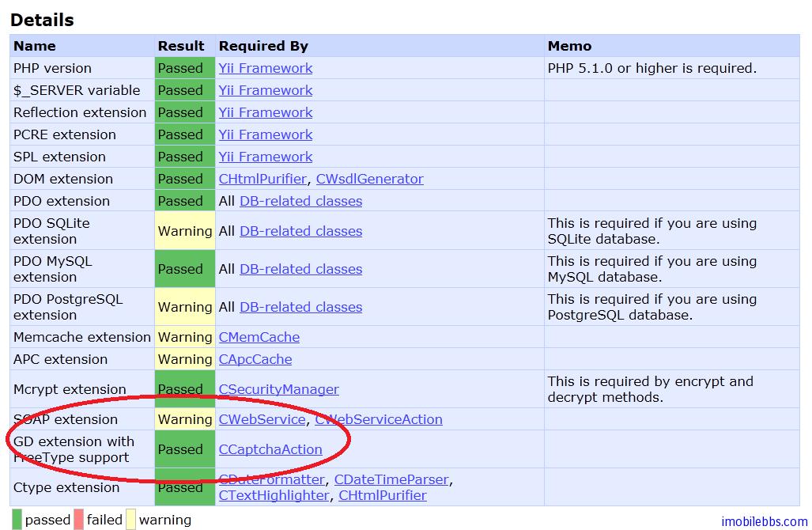Select the yellow Warning cell for SOAP extension
This screenshot has height=530, width=812.
pyautogui.click(x=184, y=419)
